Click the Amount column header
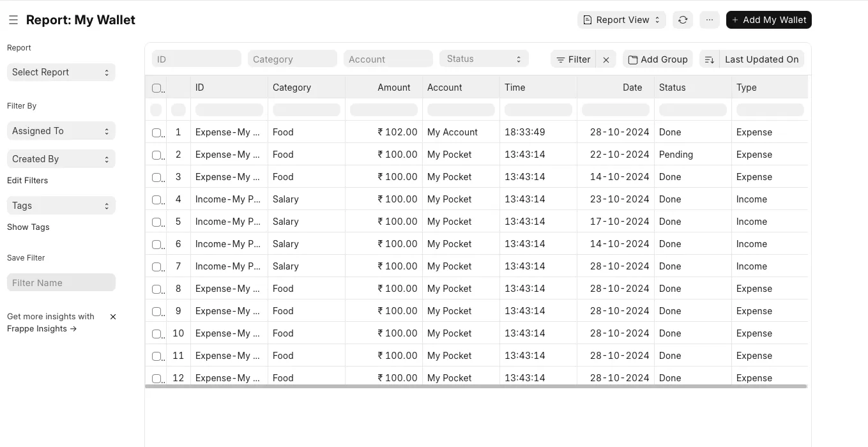The image size is (868, 447). (384, 87)
